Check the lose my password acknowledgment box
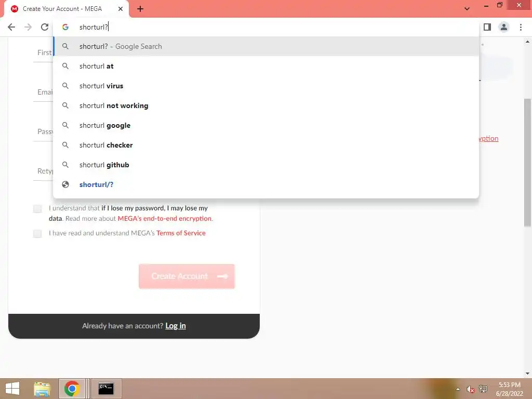The height and width of the screenshot is (399, 532). pyautogui.click(x=37, y=209)
